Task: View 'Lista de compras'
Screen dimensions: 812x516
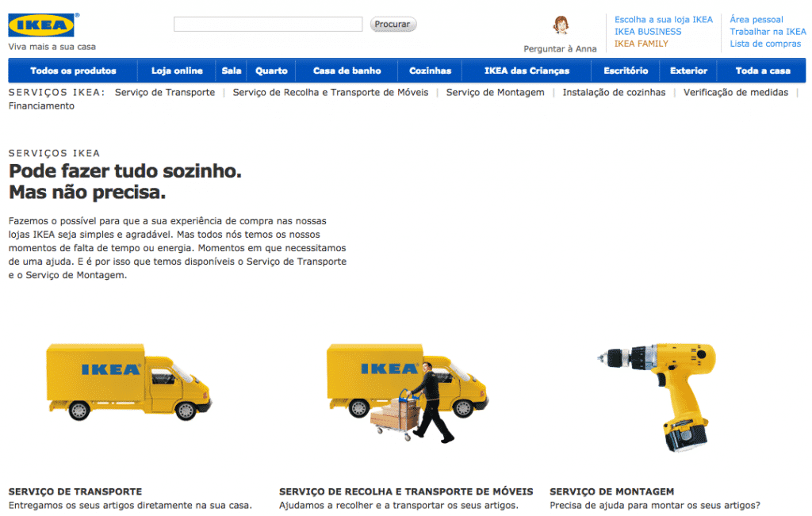Action: pos(764,44)
